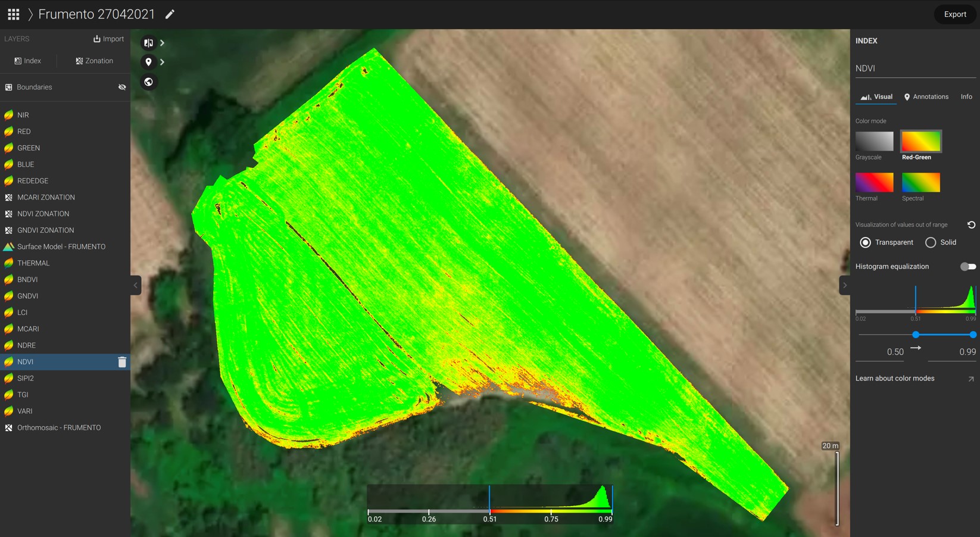This screenshot has height=537, width=980.
Task: Delete the NDVI layer using trash icon
Action: pyautogui.click(x=122, y=361)
